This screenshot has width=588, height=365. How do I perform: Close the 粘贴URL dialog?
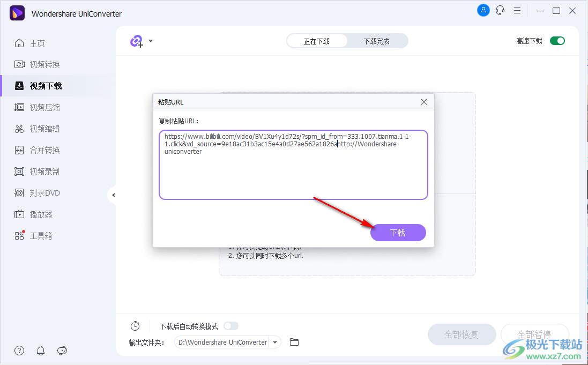(x=424, y=102)
